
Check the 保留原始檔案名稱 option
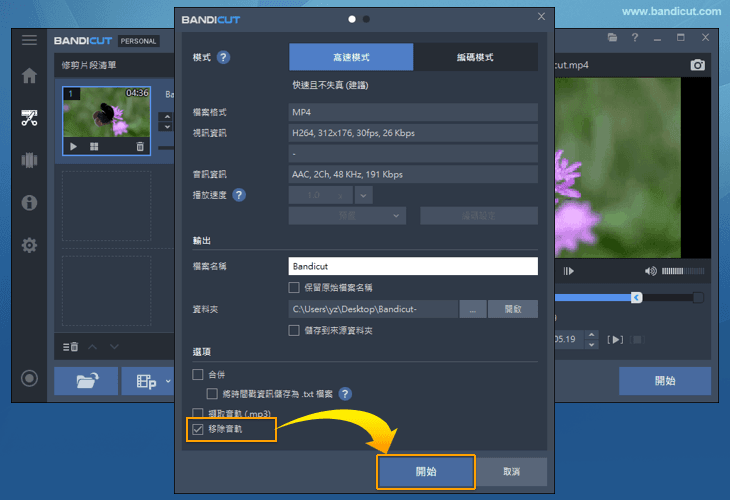[294, 288]
